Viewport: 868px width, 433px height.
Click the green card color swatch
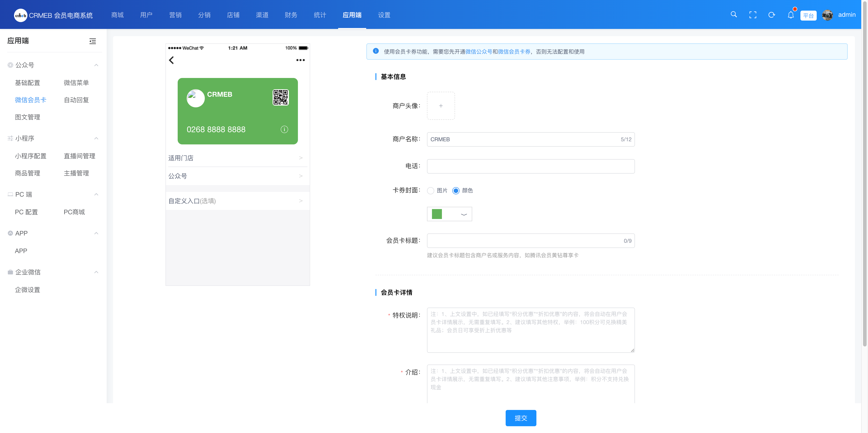tap(437, 214)
